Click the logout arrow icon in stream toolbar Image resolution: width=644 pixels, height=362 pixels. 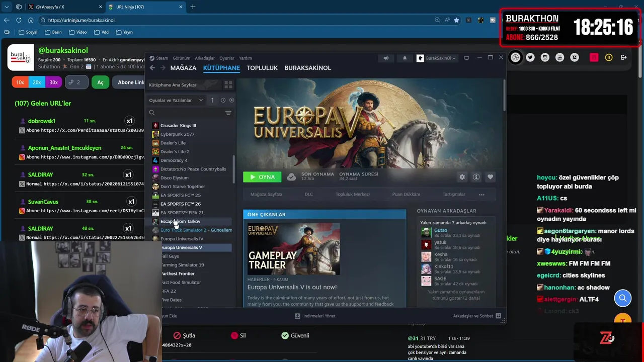(x=623, y=57)
